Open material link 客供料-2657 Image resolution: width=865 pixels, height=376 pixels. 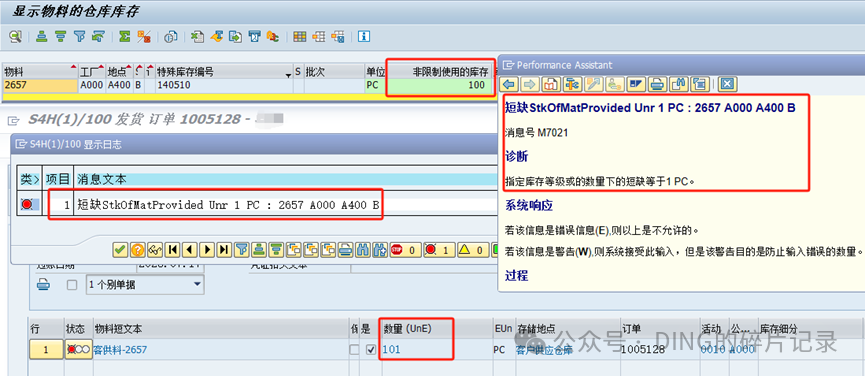[120, 350]
